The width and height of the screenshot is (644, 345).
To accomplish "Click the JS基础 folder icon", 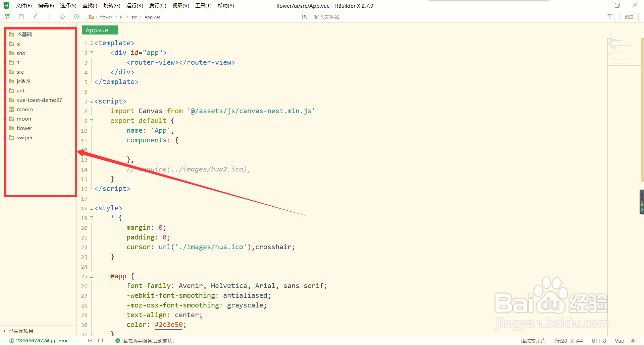I will (11, 34).
